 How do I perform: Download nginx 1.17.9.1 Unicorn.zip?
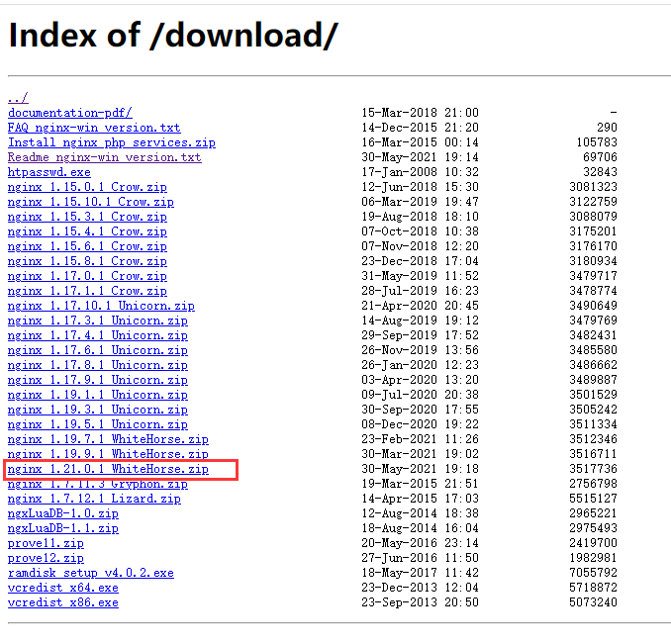point(98,380)
